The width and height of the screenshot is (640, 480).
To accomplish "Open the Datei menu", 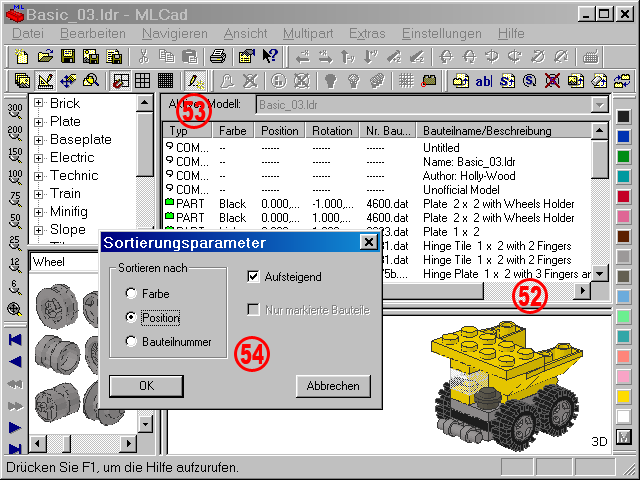I will pos(28,33).
